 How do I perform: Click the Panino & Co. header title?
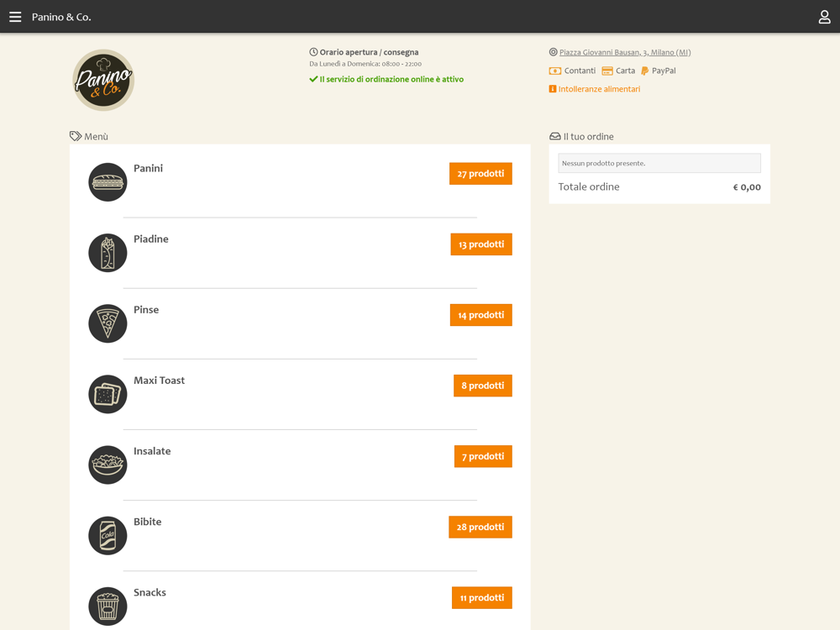tap(61, 17)
